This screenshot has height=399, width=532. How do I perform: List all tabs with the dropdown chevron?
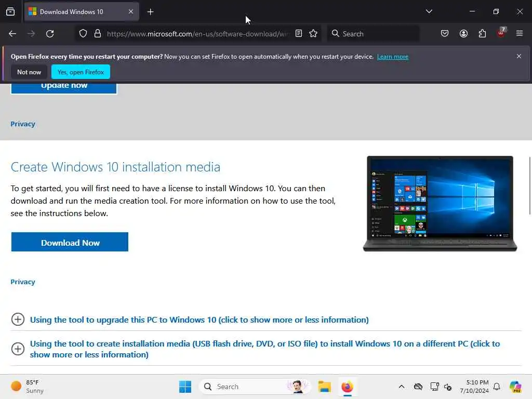click(x=429, y=11)
